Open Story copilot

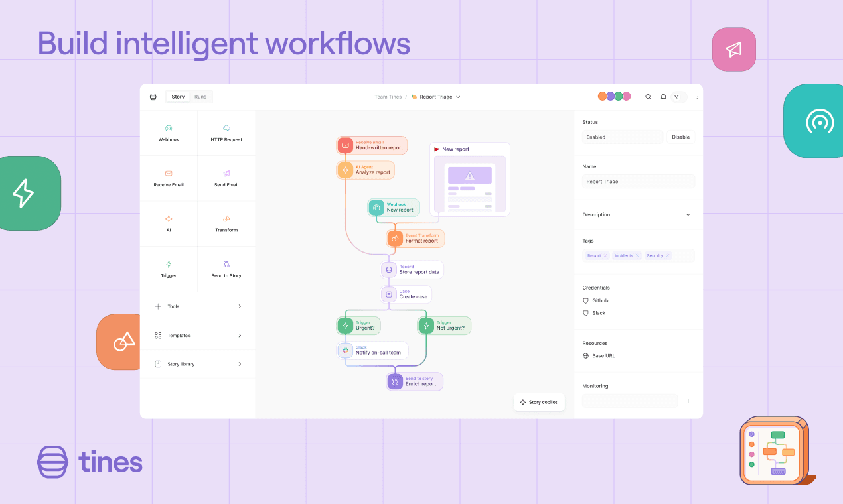point(539,402)
